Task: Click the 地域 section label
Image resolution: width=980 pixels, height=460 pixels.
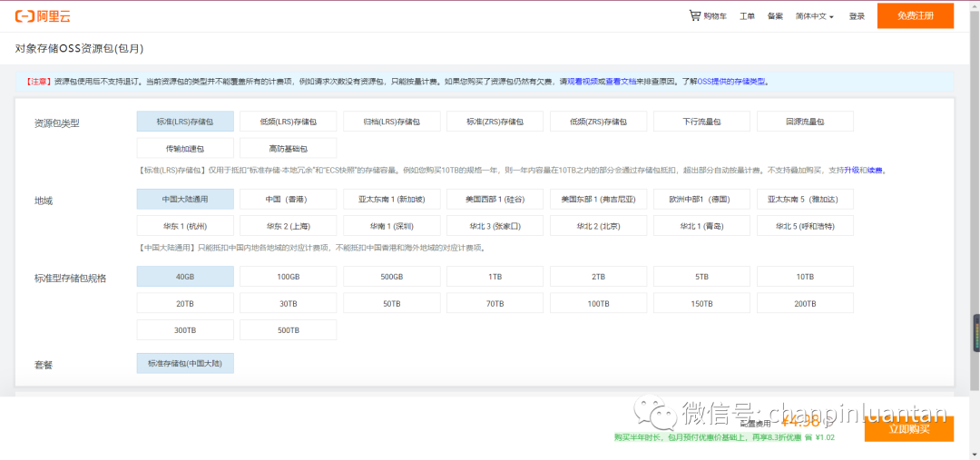Action: (x=44, y=201)
